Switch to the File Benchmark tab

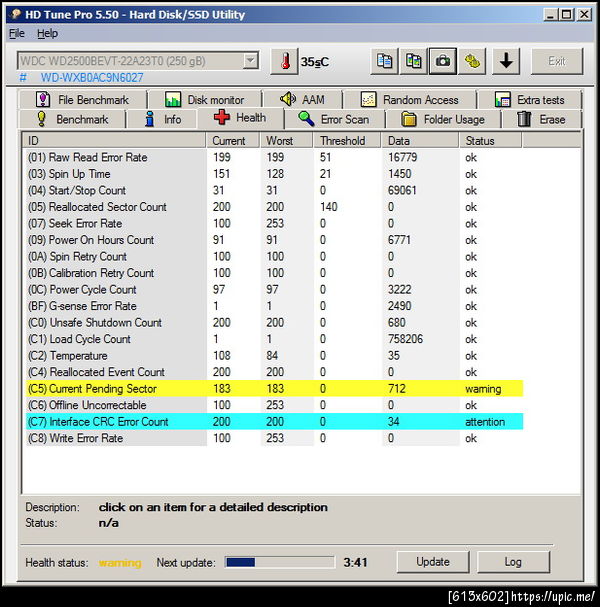click(82, 99)
